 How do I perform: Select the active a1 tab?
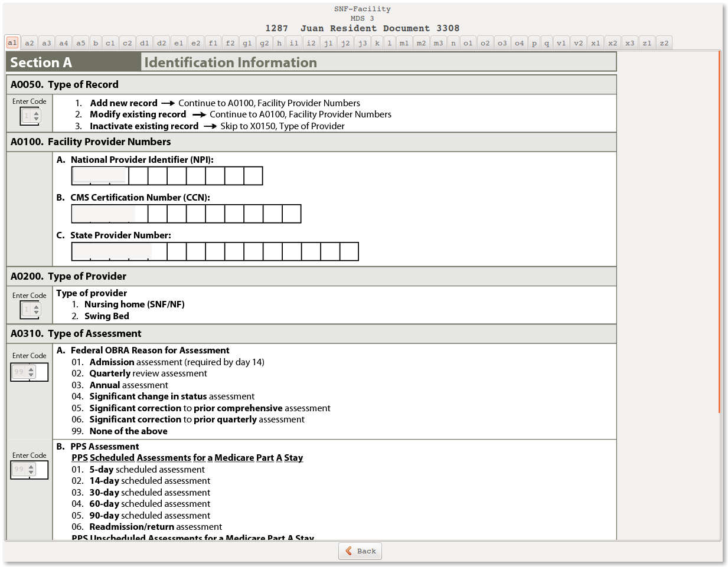(x=12, y=42)
